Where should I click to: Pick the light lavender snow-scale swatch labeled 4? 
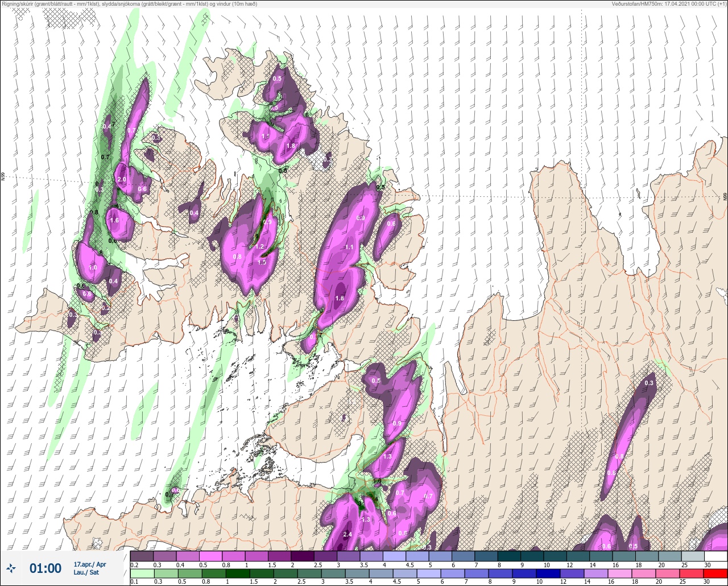[x=395, y=555]
